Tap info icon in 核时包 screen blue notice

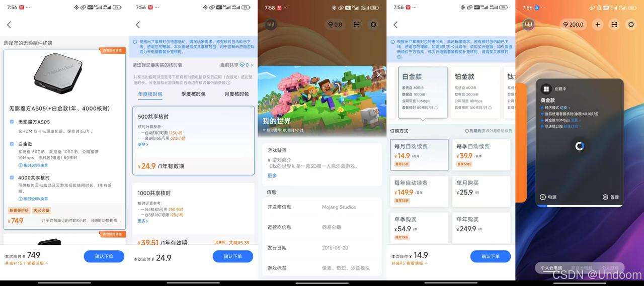(x=135, y=41)
